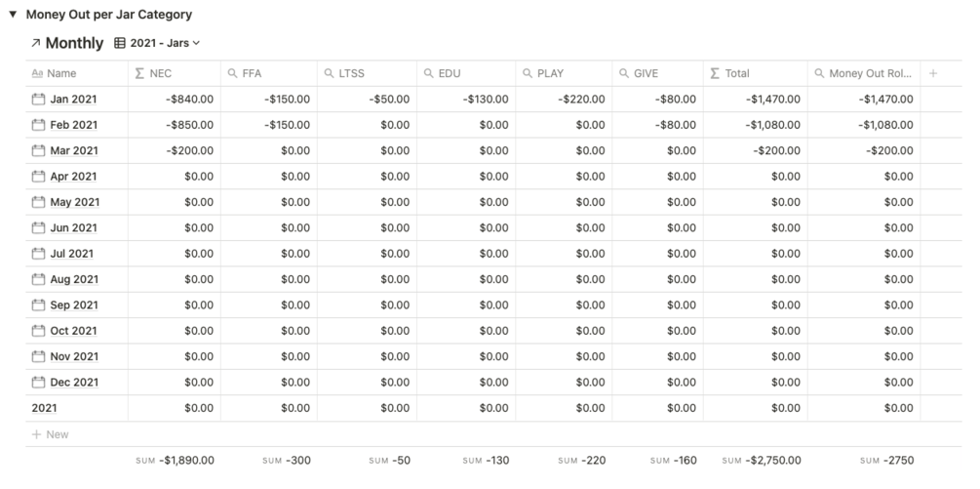This screenshot has width=980, height=489.
Task: Collapse the Money Out per Jar Category toggle
Action: coord(13,14)
